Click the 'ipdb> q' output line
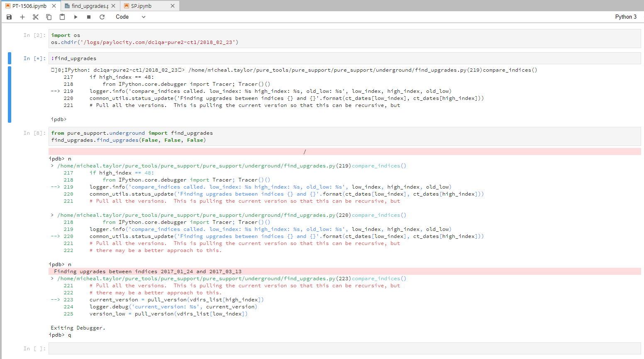Image resolution: width=644 pixels, height=359 pixels. tap(60, 335)
